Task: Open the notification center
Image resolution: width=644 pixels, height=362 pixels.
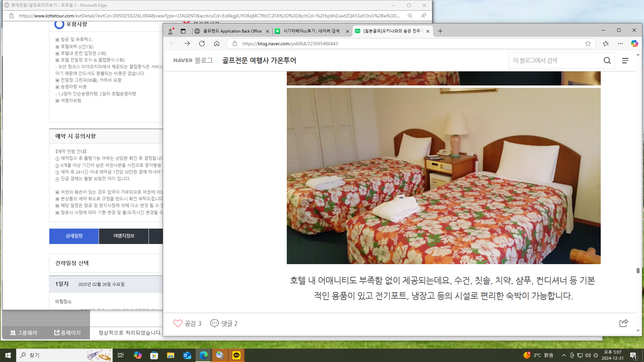Action: (633, 355)
